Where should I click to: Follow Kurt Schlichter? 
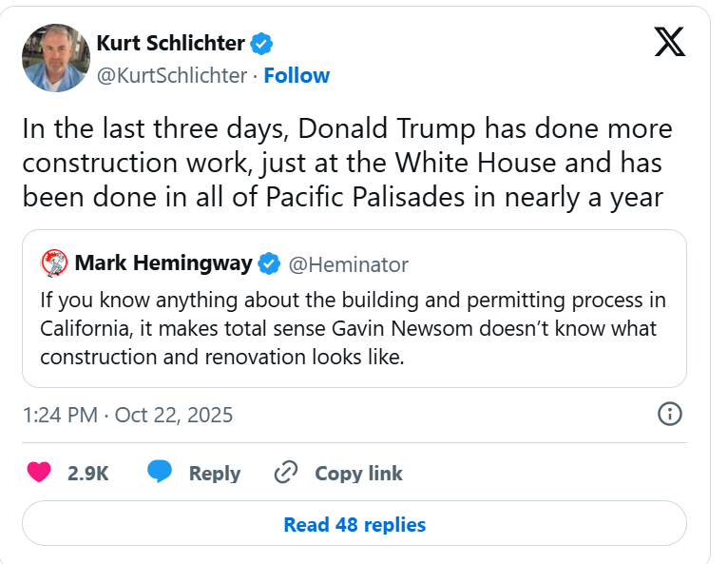(x=297, y=75)
